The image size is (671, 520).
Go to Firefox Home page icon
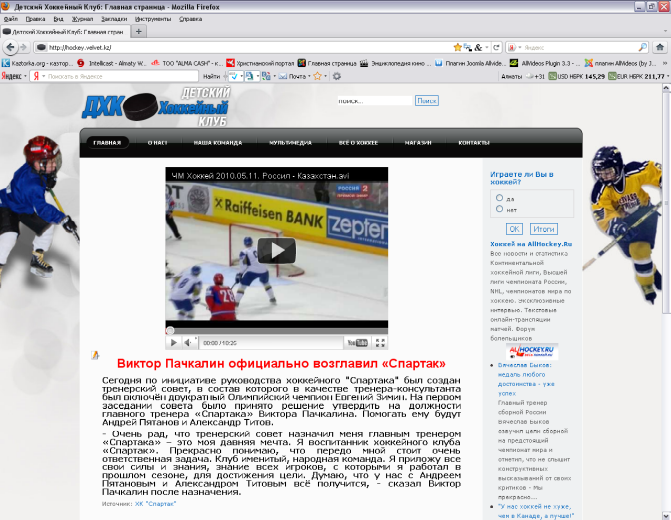[x=660, y=47]
